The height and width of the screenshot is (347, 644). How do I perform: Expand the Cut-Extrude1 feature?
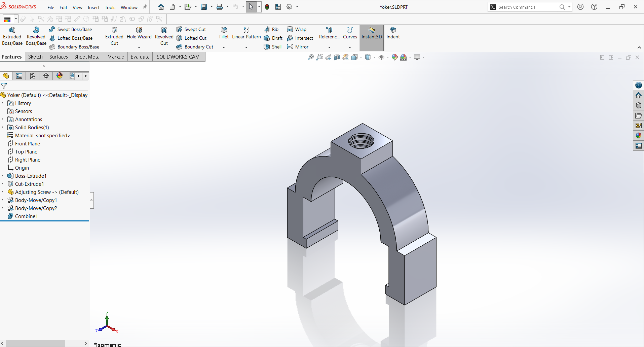click(3, 184)
